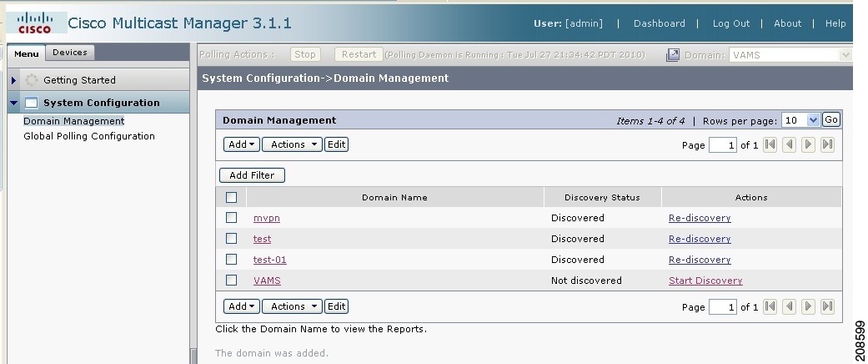Select the VAMS domain checkbox
Image resolution: width=868 pixels, height=364 pixels.
(x=232, y=281)
